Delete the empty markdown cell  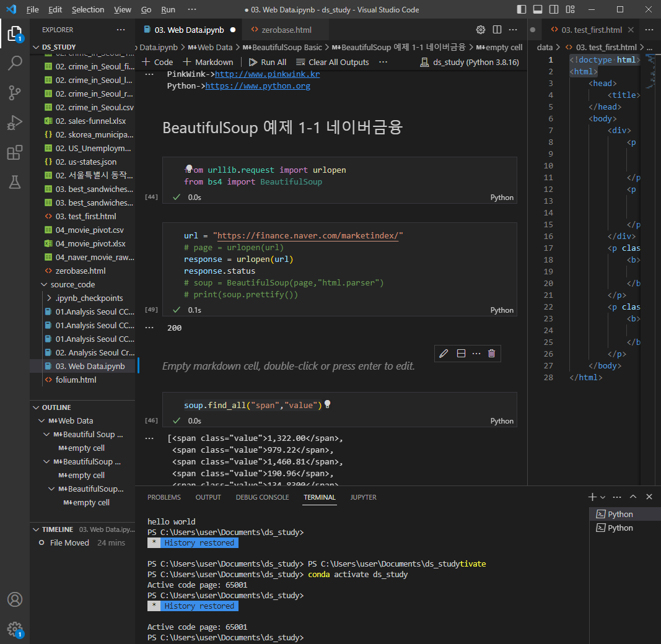click(x=491, y=353)
